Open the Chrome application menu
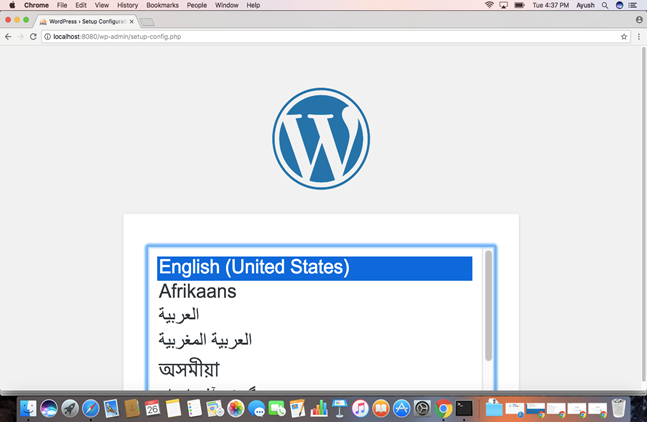Image resolution: width=647 pixels, height=422 pixels. coord(36,5)
